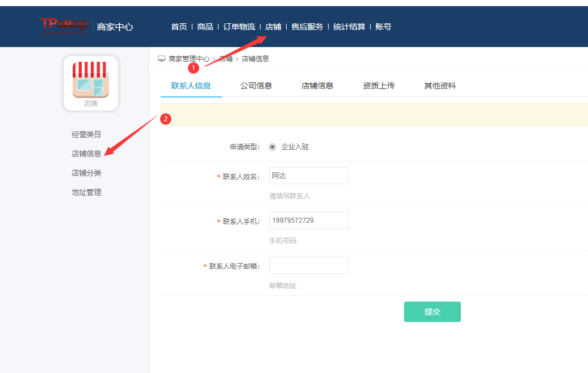Select 店铺分类 in the sidebar
This screenshot has height=373, width=588.
coord(86,173)
